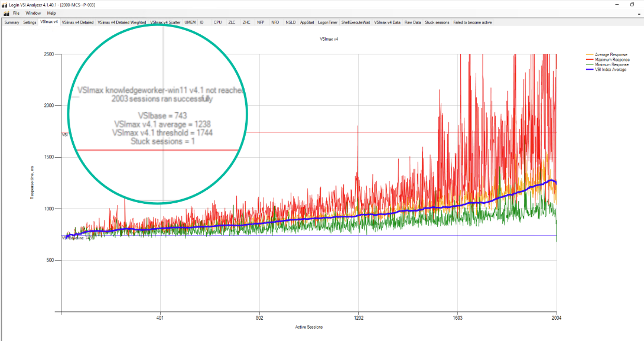Click the blue VSI Index Average legend line
Image resolution: width=644 pixels, height=341 pixels.
pos(590,69)
